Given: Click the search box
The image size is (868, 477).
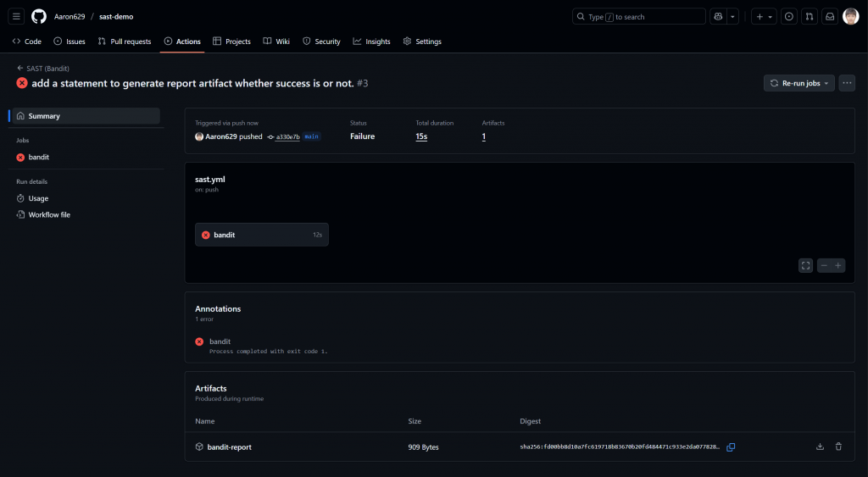Looking at the screenshot, I should (639, 17).
